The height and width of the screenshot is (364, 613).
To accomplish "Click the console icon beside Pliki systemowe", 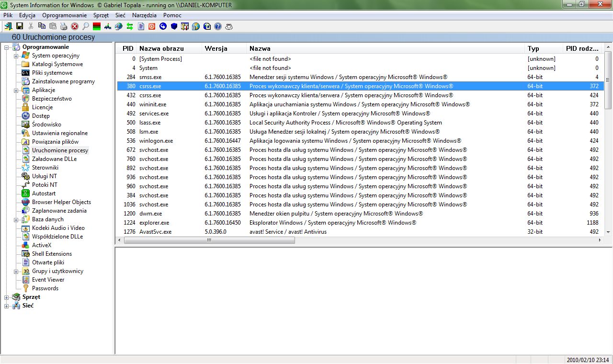I will (25, 73).
